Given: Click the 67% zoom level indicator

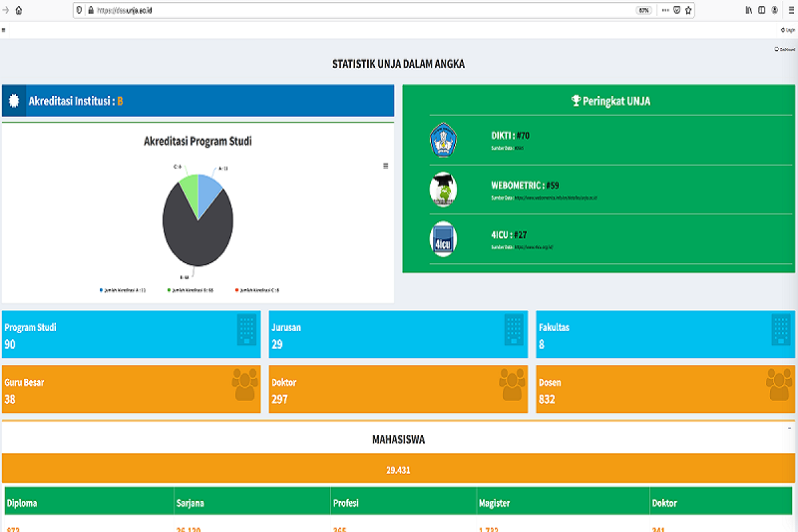Looking at the screenshot, I should (x=644, y=10).
